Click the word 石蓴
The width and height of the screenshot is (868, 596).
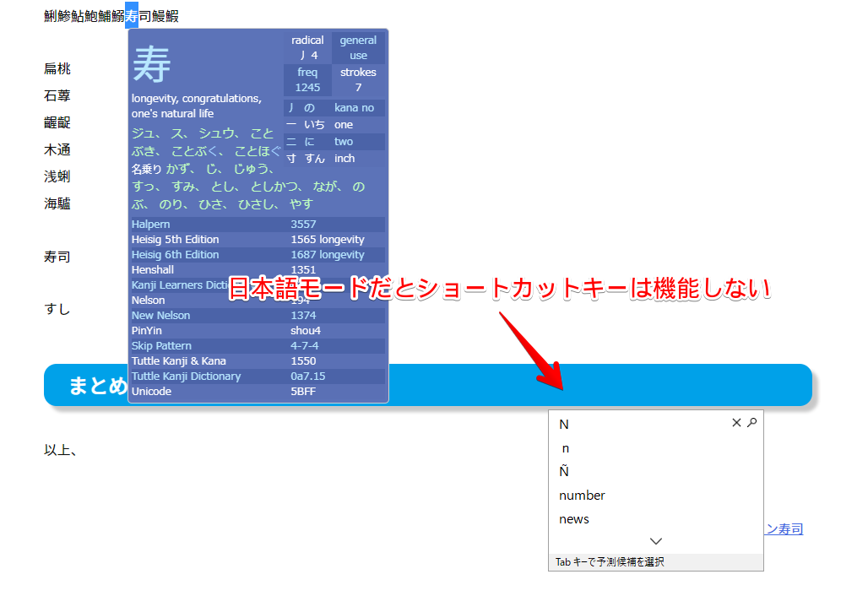(57, 95)
